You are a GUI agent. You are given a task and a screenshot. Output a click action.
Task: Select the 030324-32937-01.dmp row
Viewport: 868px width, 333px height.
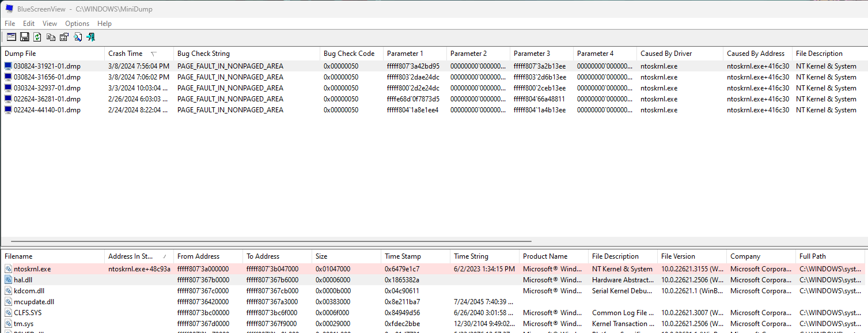[x=434, y=88]
